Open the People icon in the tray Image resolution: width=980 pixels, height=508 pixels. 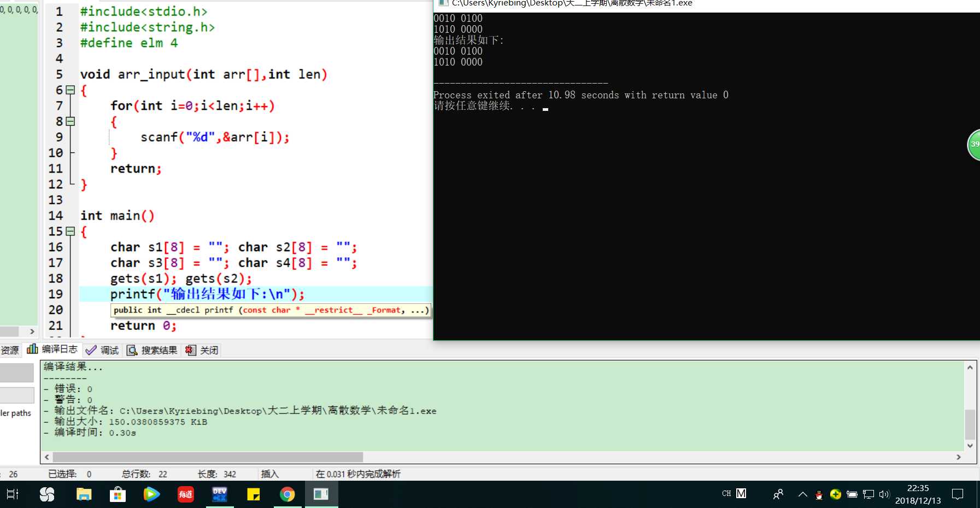tap(778, 494)
